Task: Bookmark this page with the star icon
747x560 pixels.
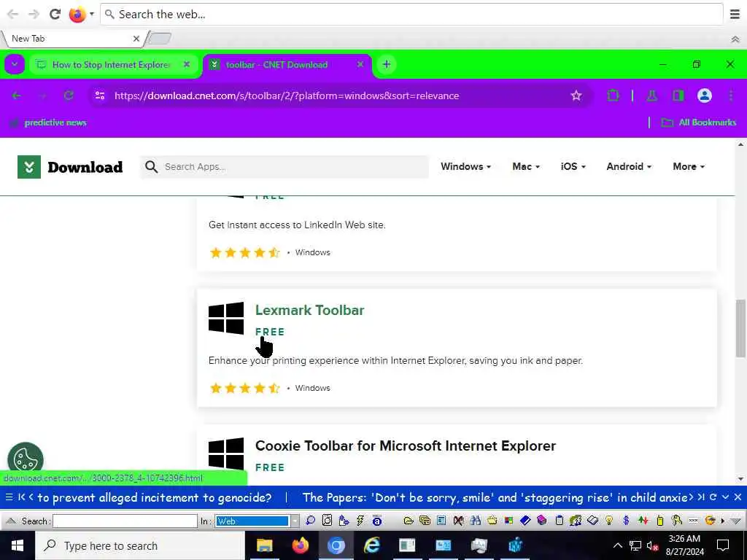Action: [x=576, y=96]
